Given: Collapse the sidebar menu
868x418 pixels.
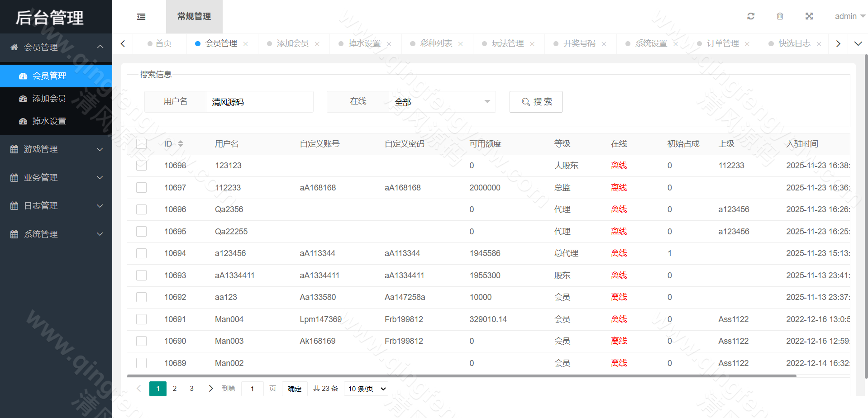Looking at the screenshot, I should coord(141,16).
